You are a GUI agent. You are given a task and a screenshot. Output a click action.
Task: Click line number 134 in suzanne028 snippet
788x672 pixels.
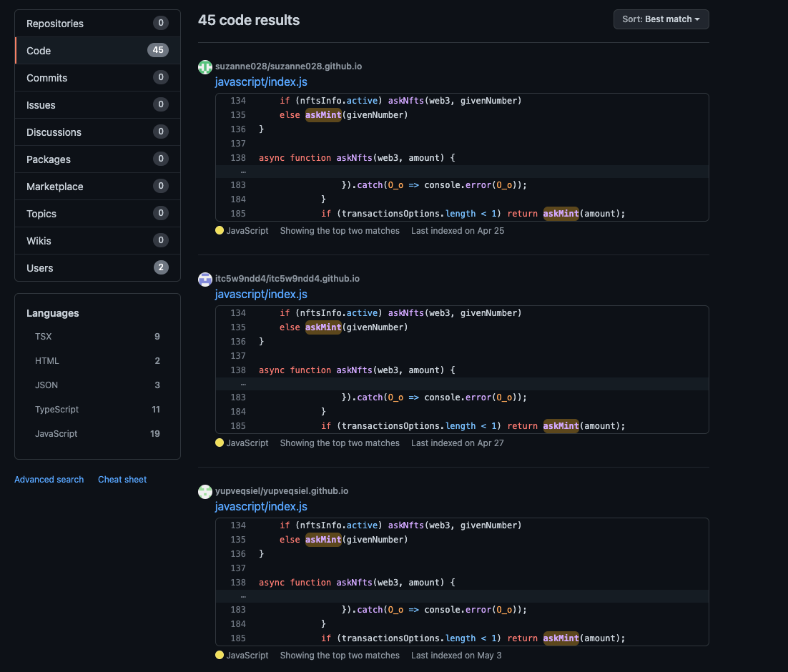point(238,101)
